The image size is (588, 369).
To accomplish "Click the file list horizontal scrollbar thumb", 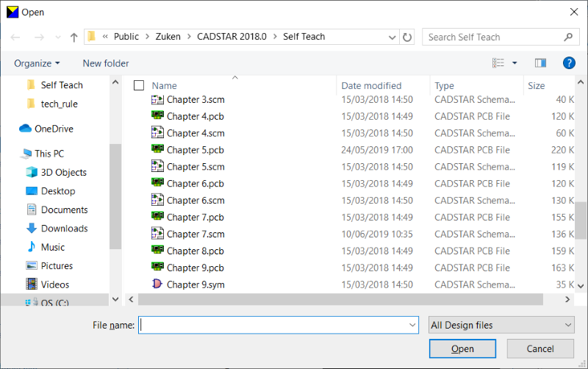I will pyautogui.click(x=340, y=299).
